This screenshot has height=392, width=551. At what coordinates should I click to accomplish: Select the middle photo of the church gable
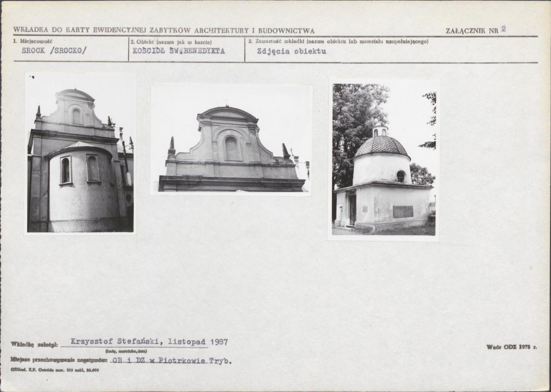(x=232, y=139)
